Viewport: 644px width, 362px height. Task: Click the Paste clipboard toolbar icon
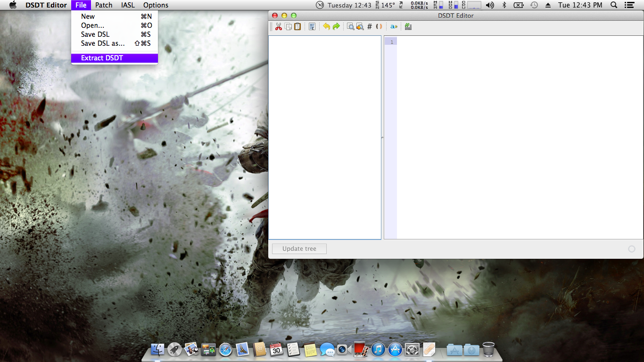(x=297, y=26)
